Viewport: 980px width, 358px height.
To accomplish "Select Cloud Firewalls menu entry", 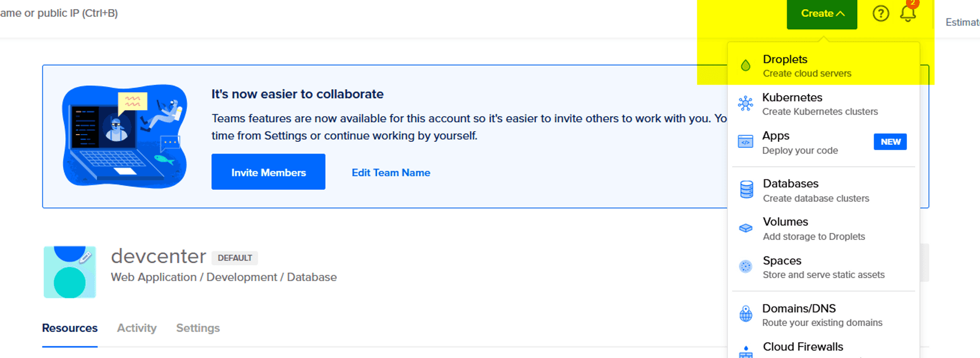I will [x=824, y=349].
